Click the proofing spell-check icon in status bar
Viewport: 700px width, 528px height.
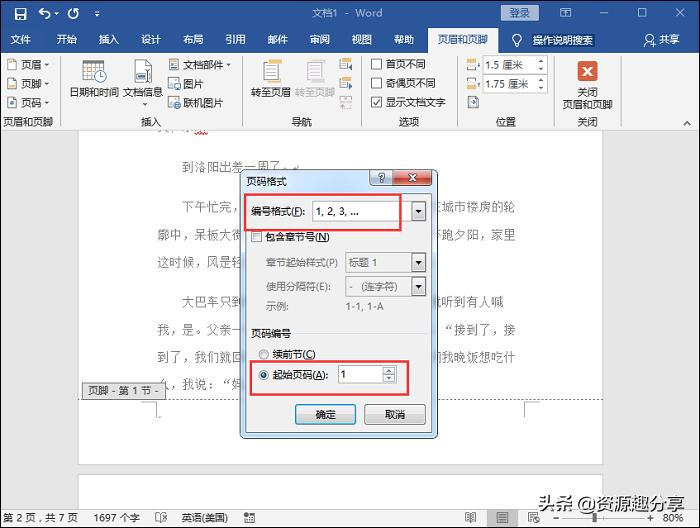pos(161,518)
